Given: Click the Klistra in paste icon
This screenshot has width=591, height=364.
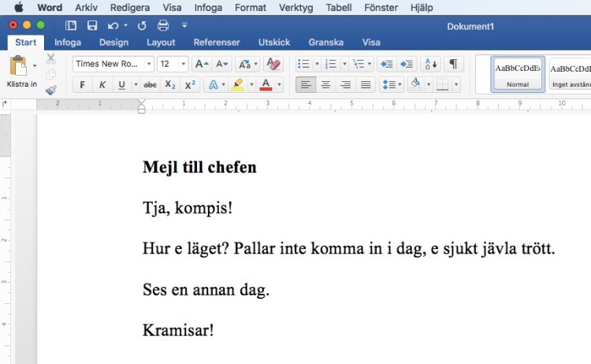Looking at the screenshot, I should tap(18, 65).
